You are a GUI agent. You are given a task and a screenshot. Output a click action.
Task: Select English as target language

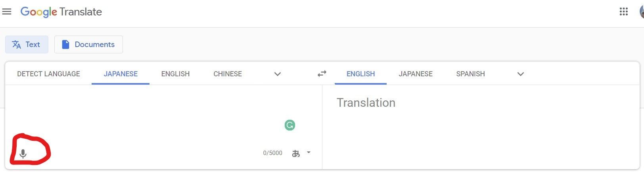click(x=360, y=74)
